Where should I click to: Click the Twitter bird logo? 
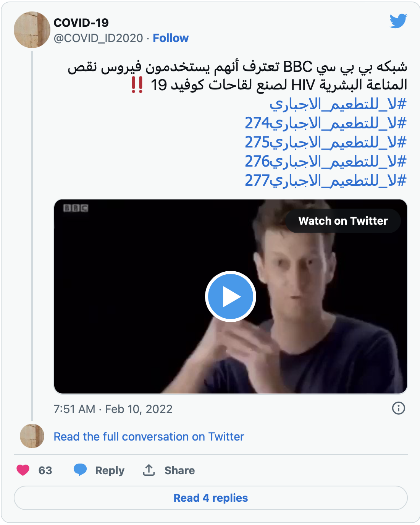(398, 21)
